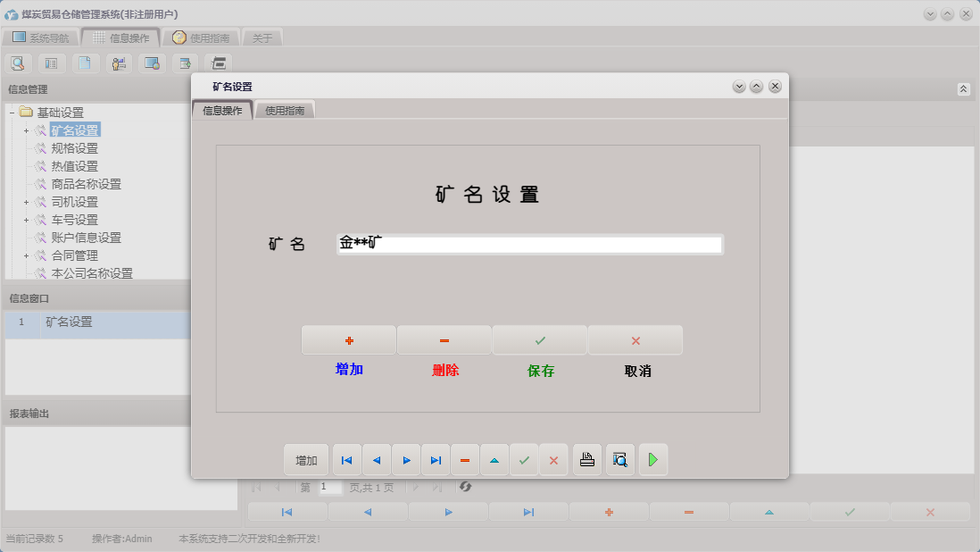Image resolution: width=980 pixels, height=552 pixels.
Task: Click the 保存 save button
Action: coord(540,340)
